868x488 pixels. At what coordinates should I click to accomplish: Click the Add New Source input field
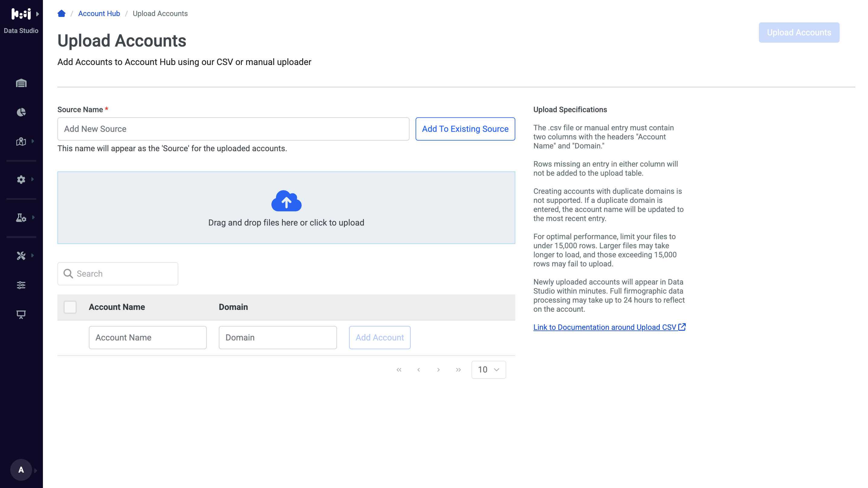click(233, 129)
